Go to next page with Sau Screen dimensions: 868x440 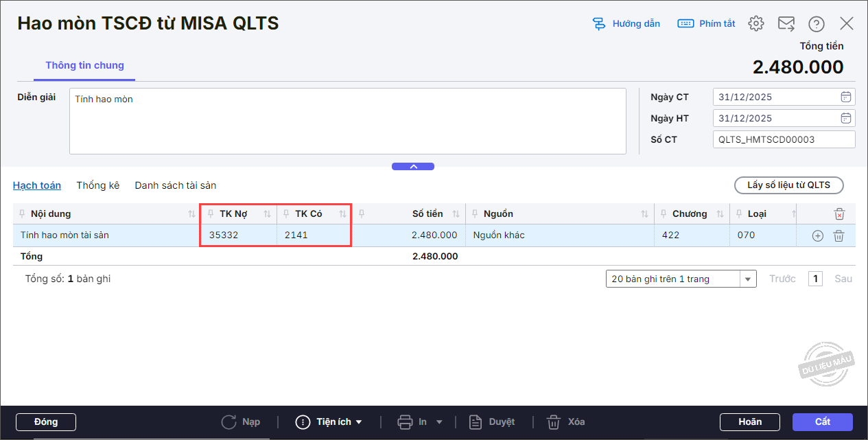pos(843,279)
